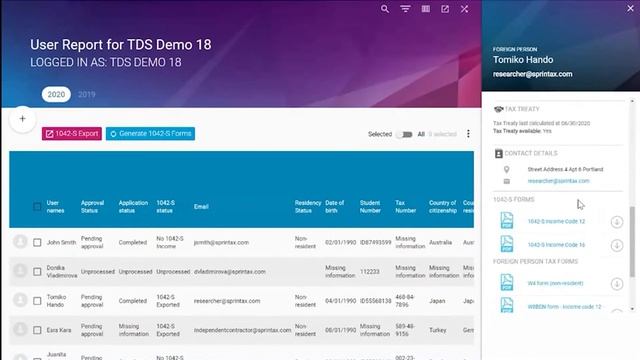640x360 pixels.
Task: Click the side panel scrollbar
Action: (x=632, y=242)
